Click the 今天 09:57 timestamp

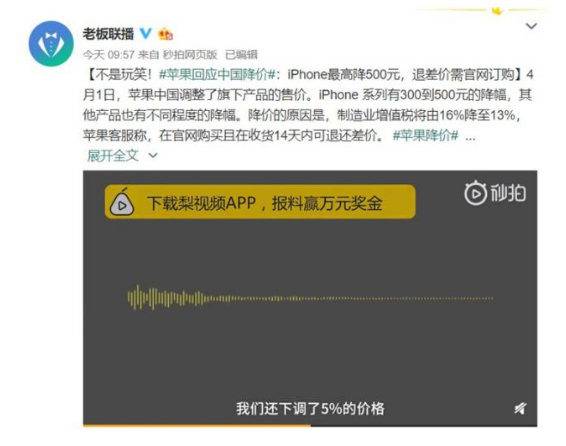pos(109,55)
